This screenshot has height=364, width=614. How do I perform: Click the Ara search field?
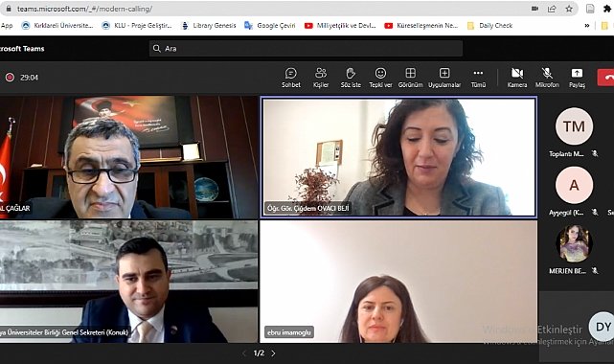306,49
